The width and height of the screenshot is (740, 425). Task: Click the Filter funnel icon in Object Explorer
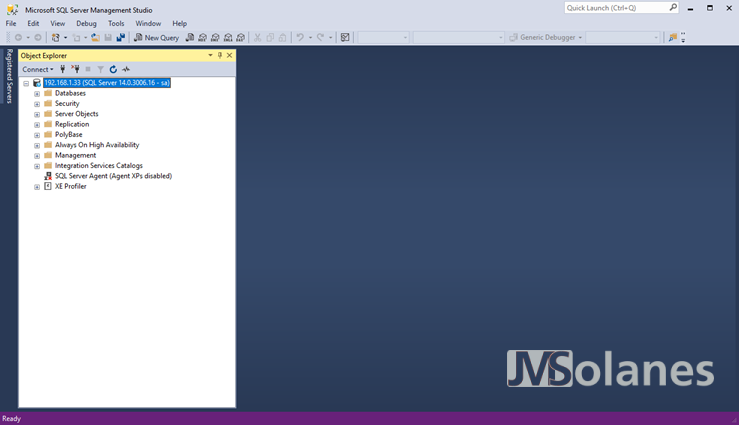(x=101, y=69)
